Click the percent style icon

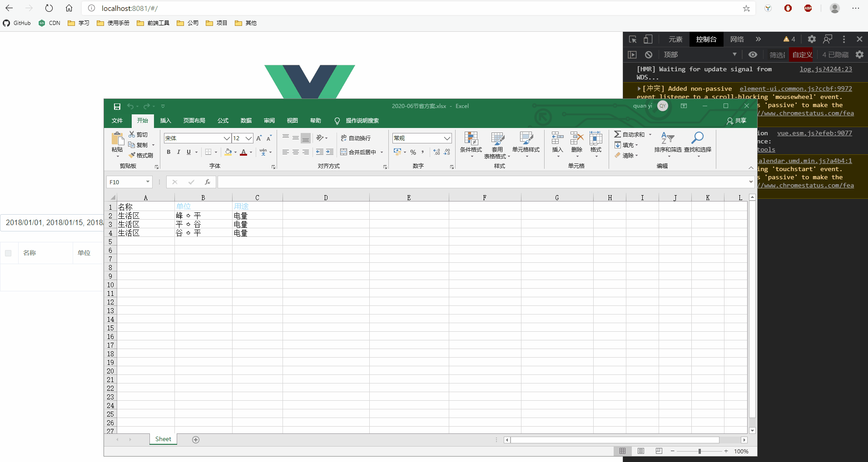point(413,152)
